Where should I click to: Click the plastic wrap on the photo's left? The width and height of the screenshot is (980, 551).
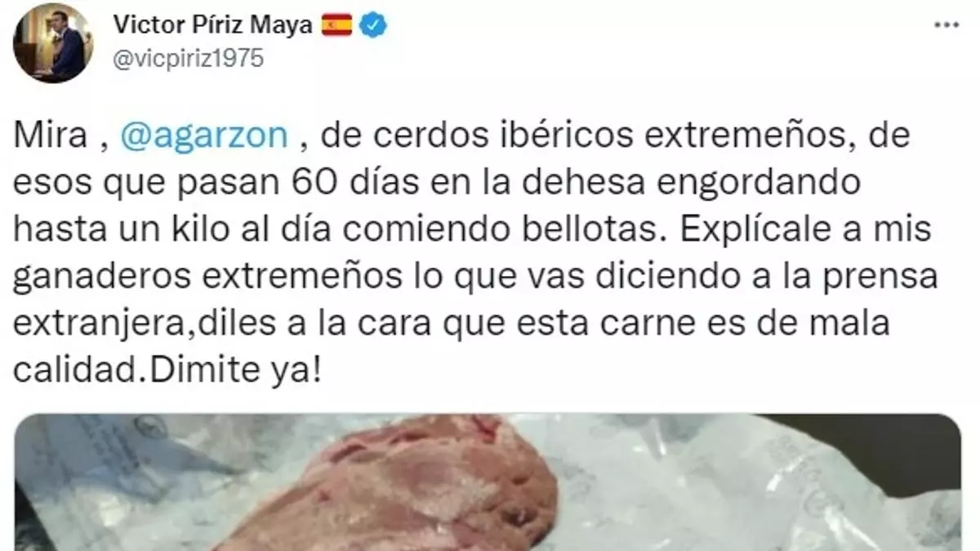(106, 482)
